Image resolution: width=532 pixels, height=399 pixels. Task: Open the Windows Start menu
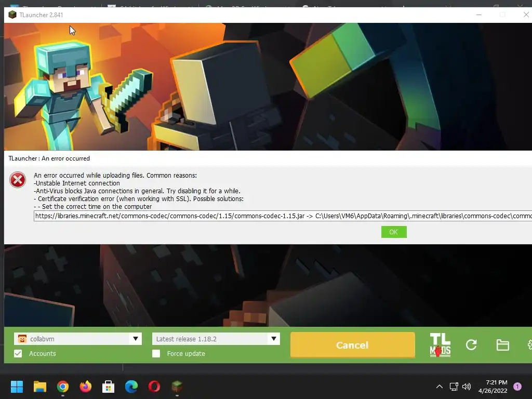pyautogui.click(x=17, y=387)
